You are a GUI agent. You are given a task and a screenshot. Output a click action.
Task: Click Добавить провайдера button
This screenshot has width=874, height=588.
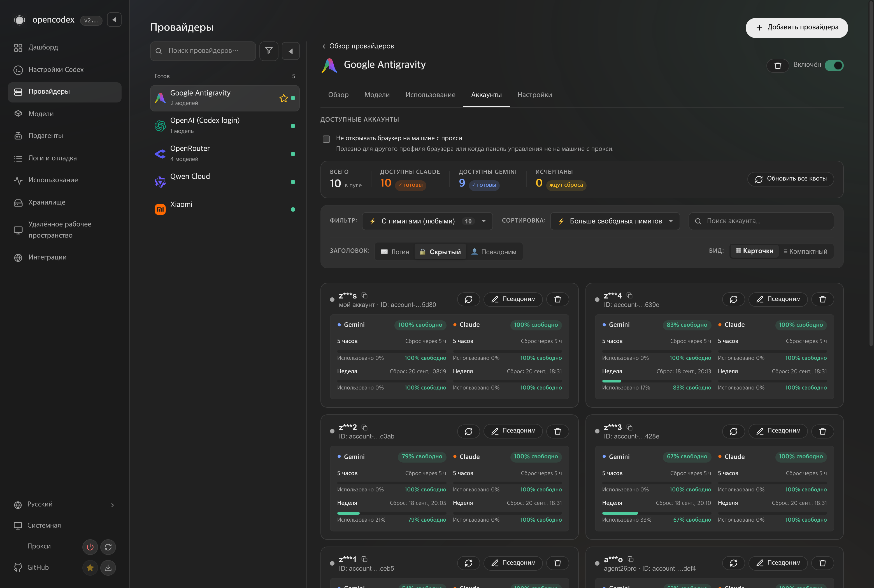click(x=796, y=28)
